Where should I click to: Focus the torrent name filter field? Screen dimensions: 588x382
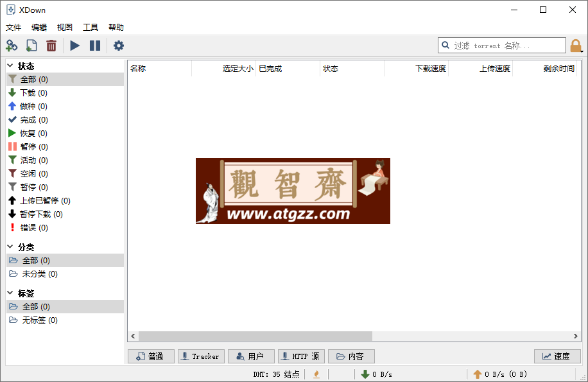pyautogui.click(x=502, y=46)
